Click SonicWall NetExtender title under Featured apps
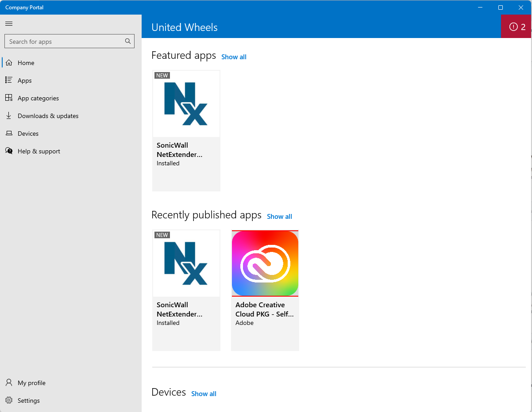Image resolution: width=532 pixels, height=412 pixels. [x=180, y=150]
